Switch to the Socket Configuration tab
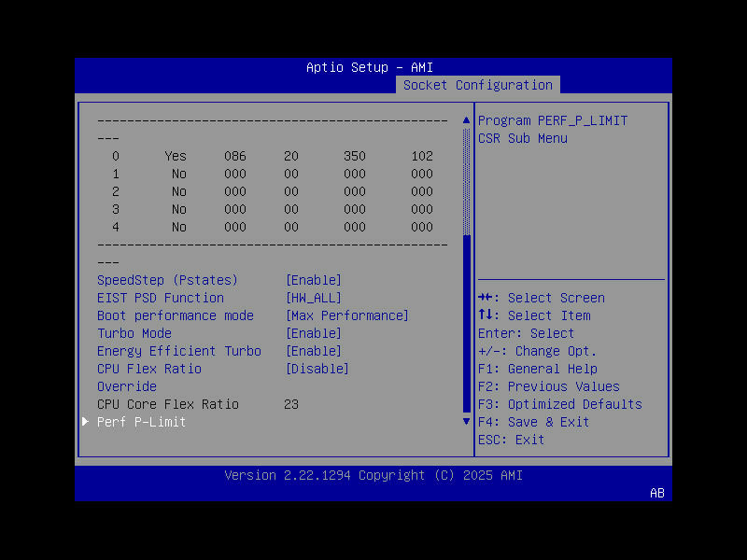Image resolution: width=747 pixels, height=560 pixels. [477, 84]
